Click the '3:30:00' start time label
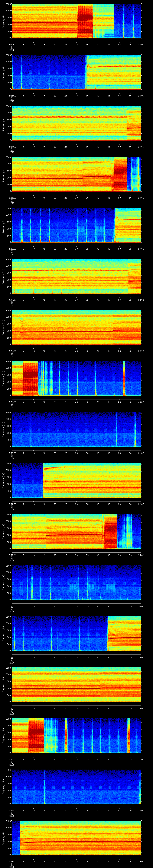Viewport: 153px width, 868px height. (x=12, y=453)
